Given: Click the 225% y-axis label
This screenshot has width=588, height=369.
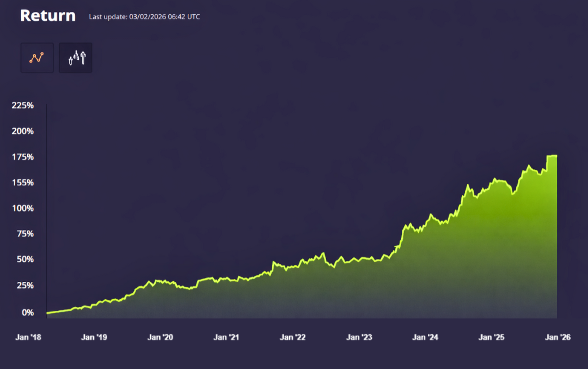Looking at the screenshot, I should coord(22,105).
